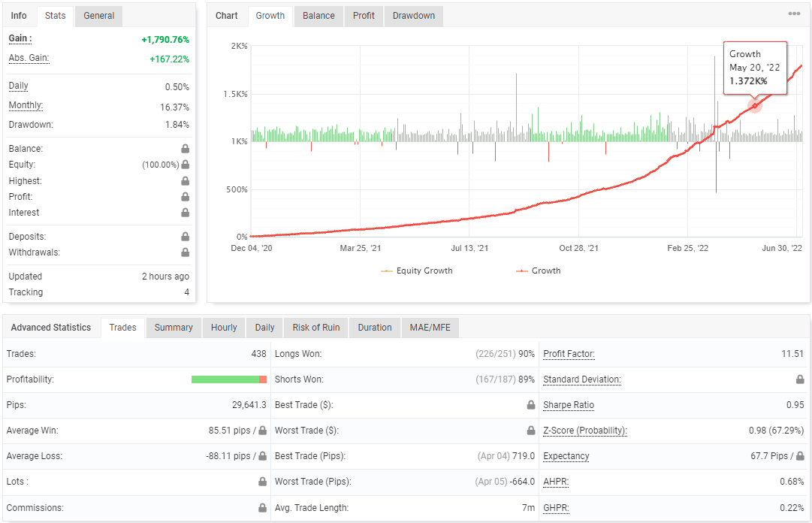Click the Monthly stats link
The height and width of the screenshot is (523, 812).
click(26, 105)
